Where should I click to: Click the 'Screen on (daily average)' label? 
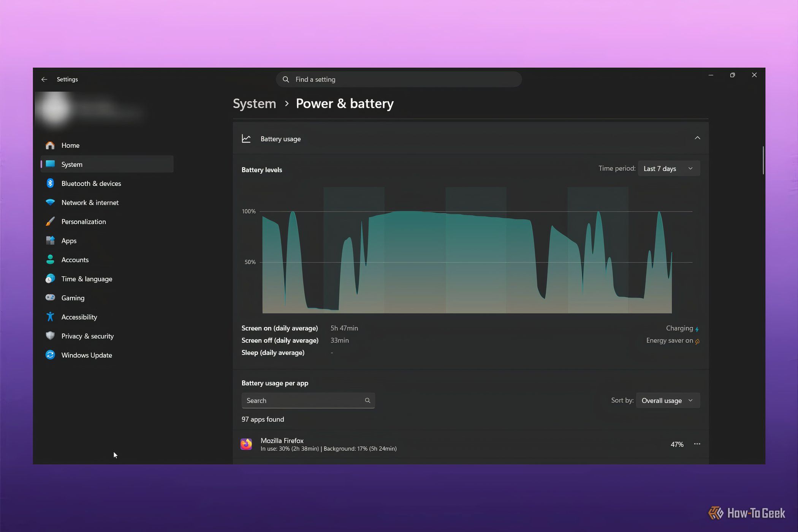point(280,328)
